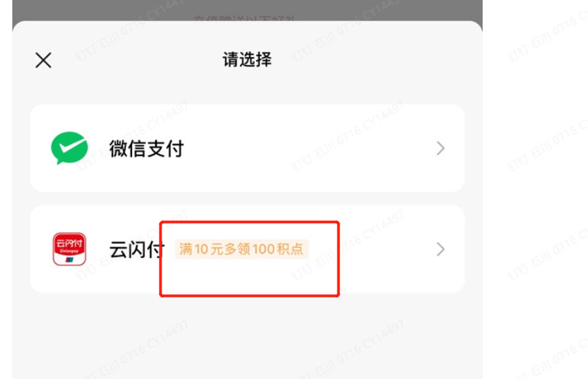588x379 pixels.
Task: Click the right arrow beside the promo badge
Action: (x=441, y=249)
